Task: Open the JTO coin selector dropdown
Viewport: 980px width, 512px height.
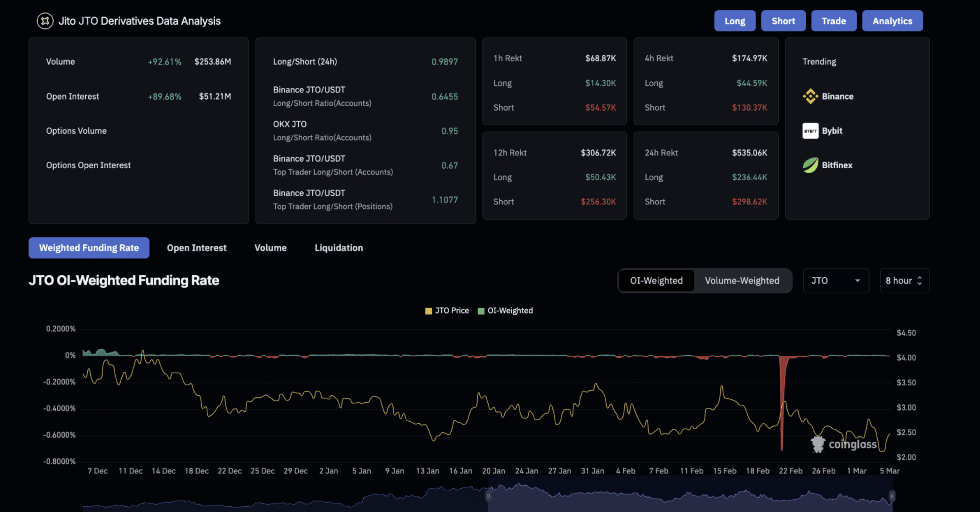Action: click(836, 280)
